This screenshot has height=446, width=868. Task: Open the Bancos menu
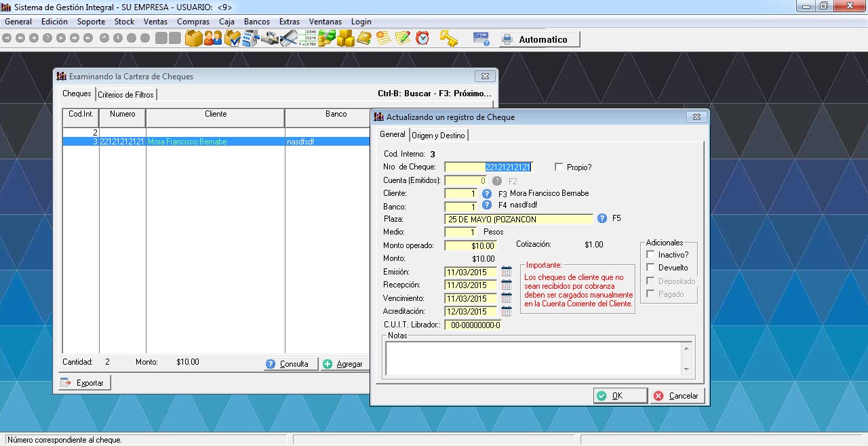256,22
